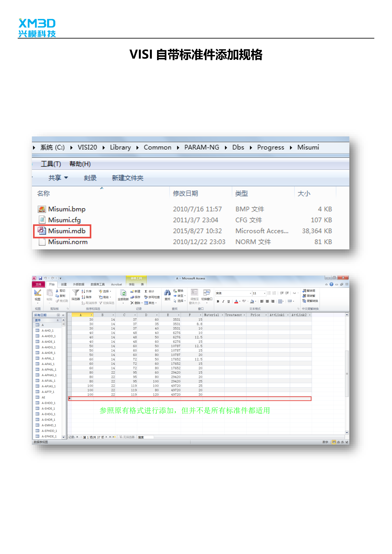Image resolution: width=392 pixels, height=554 pixels.
Task: Open the 工具(T) menu in Explorer
Action: (x=51, y=164)
